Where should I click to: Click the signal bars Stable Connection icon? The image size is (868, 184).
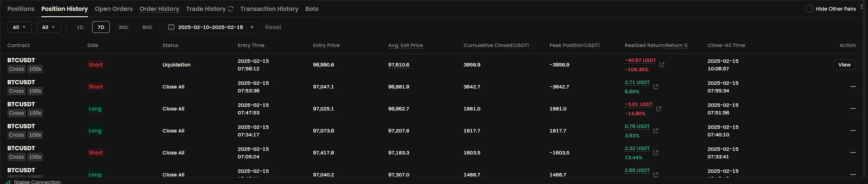pos(8,182)
